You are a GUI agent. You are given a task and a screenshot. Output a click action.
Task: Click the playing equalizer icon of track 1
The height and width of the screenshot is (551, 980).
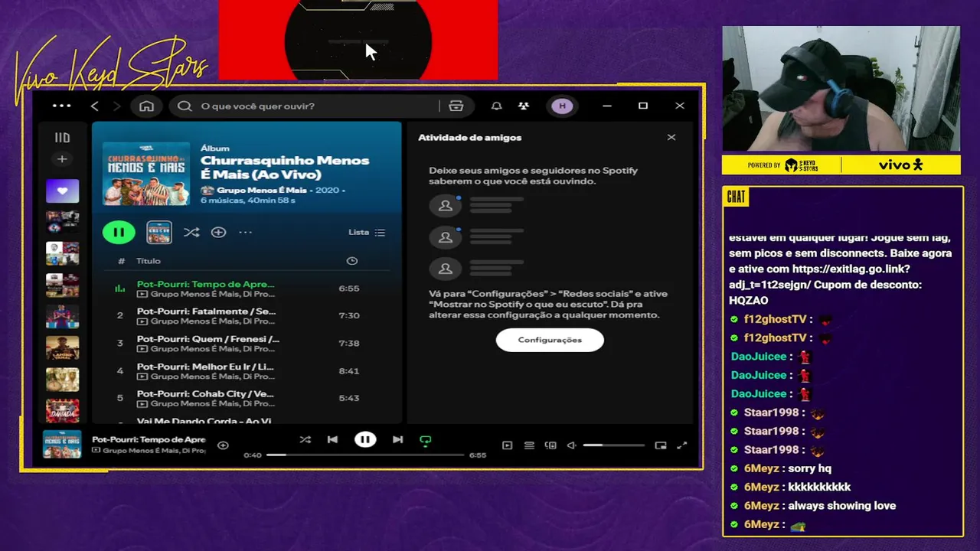119,289
